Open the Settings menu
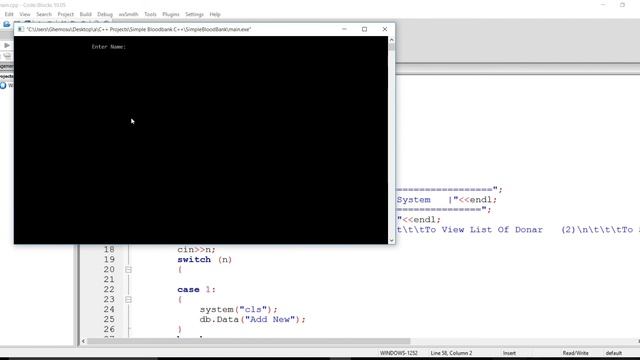 pyautogui.click(x=194, y=14)
